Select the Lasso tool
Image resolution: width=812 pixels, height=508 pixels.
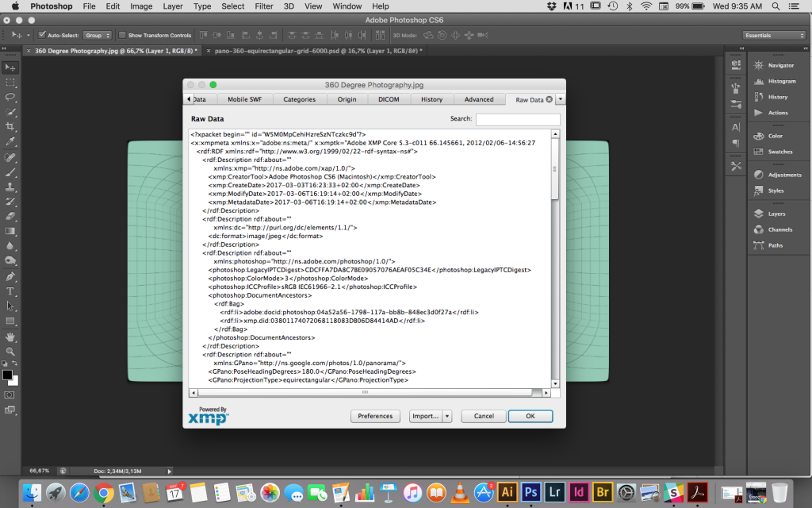tap(11, 97)
